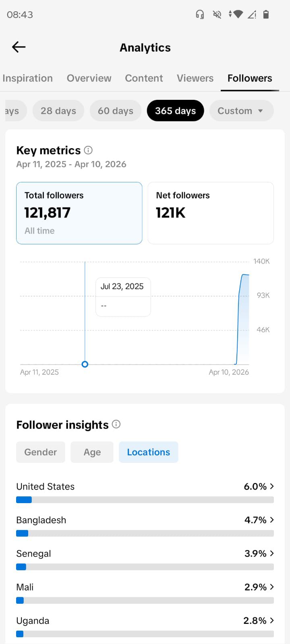Switch to the Viewers tab

coord(195,78)
